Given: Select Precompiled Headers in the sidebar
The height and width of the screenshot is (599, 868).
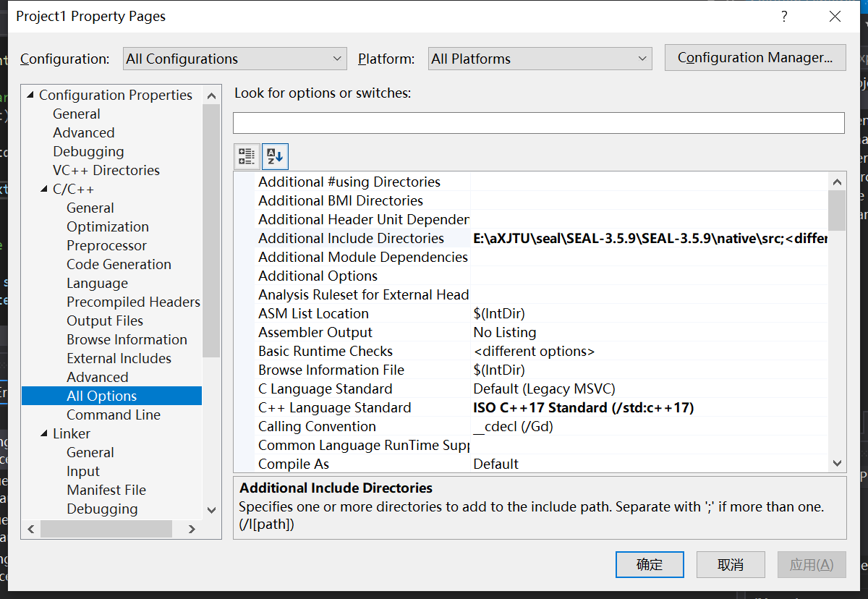Looking at the screenshot, I should (x=133, y=302).
